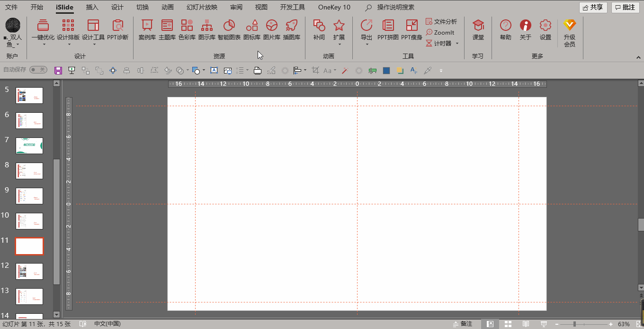The height and width of the screenshot is (329, 644).
Task: Fit slide to current window button
Action: pyautogui.click(x=638, y=324)
